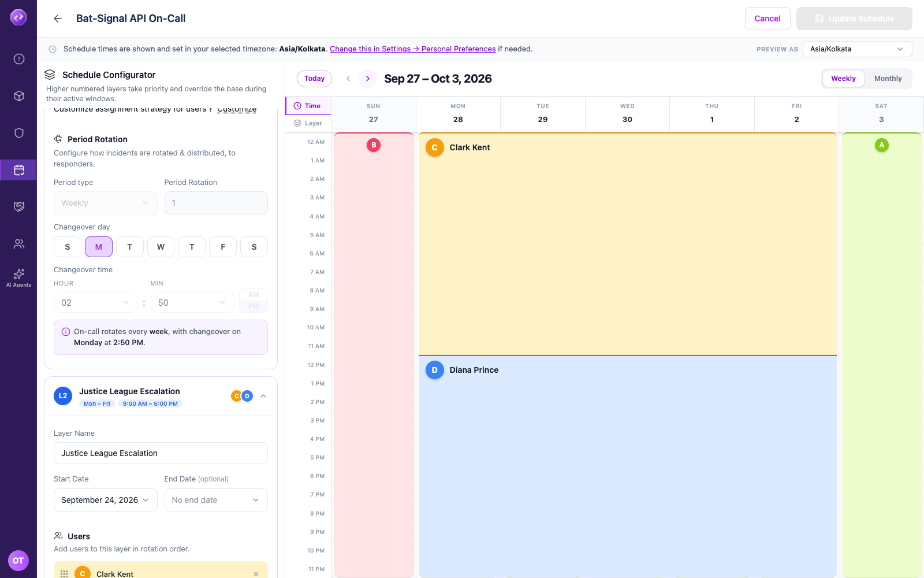Select Sunday as changeover day
Viewport: 924px width, 578px height.
[x=68, y=247]
